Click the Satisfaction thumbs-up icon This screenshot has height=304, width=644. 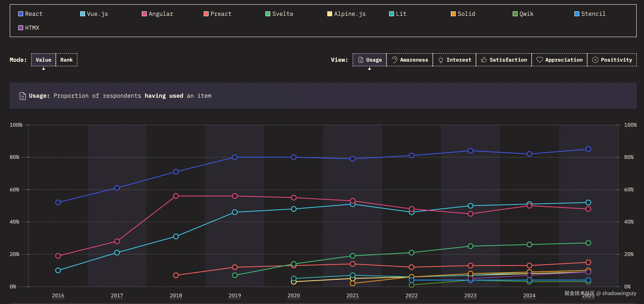[484, 60]
